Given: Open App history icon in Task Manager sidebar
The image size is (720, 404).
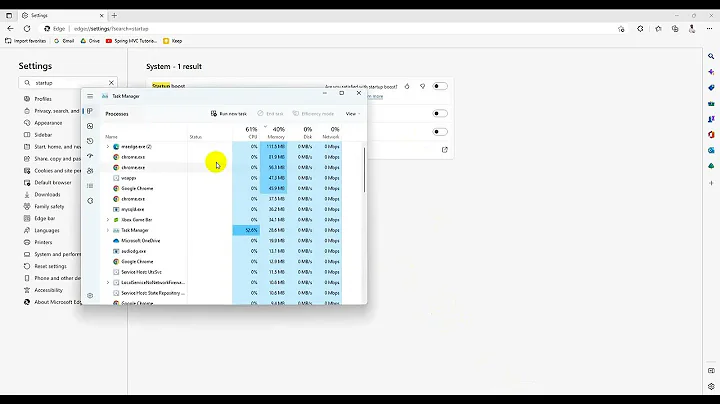Looking at the screenshot, I should coord(90,141).
